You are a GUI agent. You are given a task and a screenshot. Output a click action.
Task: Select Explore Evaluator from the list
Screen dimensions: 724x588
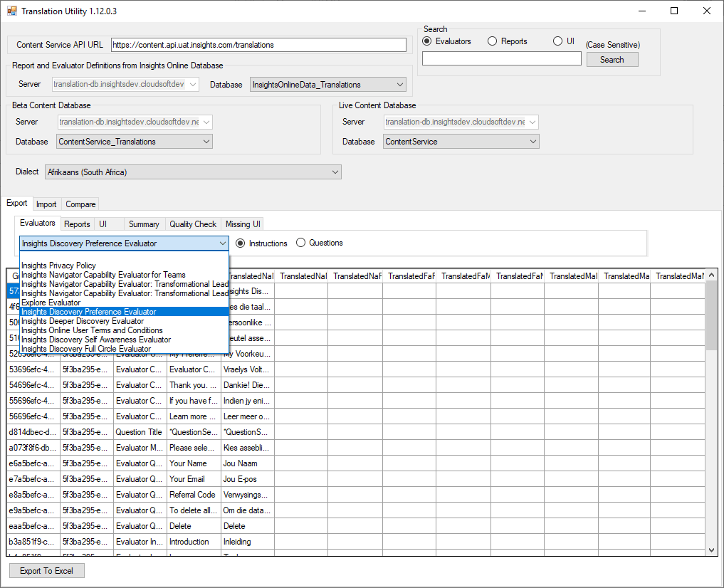(124, 303)
